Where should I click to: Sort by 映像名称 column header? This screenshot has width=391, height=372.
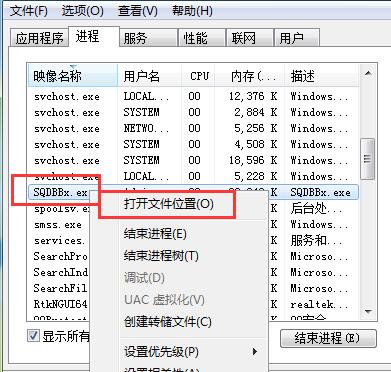click(x=73, y=76)
